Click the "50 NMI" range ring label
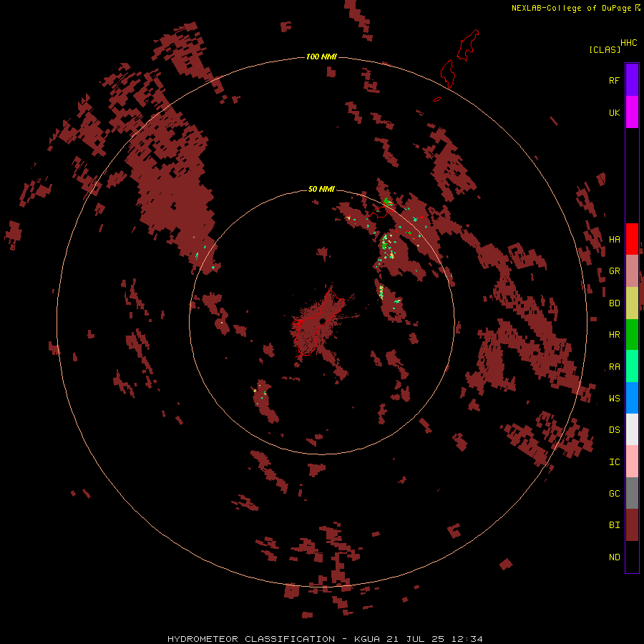The image size is (644, 644). (321, 190)
